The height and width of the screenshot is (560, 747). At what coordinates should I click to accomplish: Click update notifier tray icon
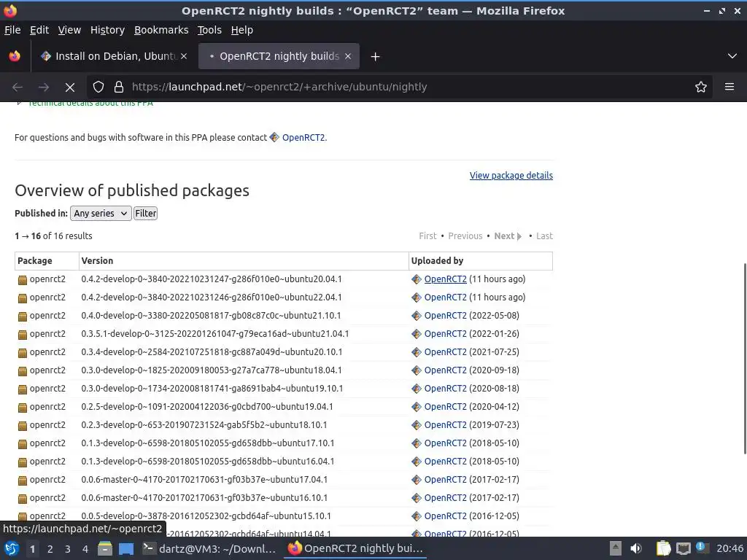click(x=703, y=548)
